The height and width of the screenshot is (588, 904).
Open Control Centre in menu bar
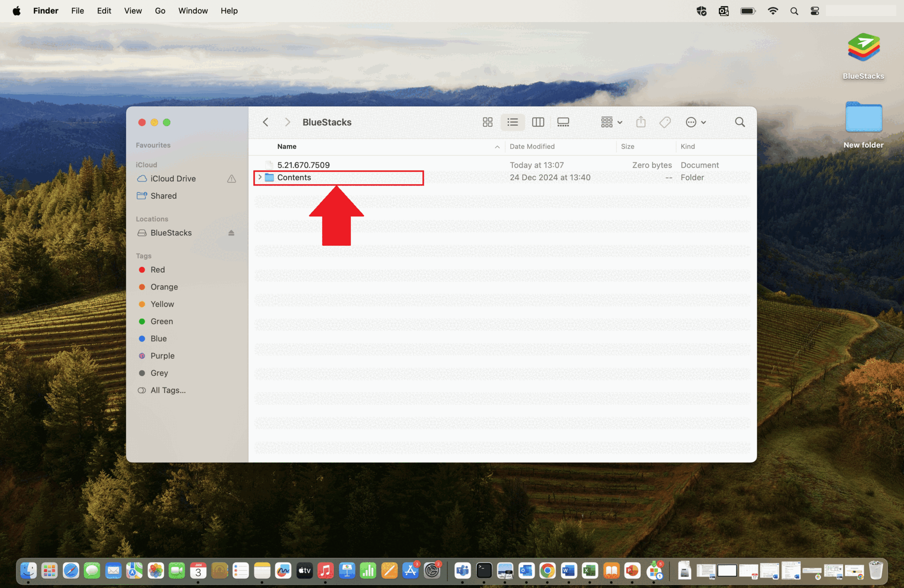point(815,11)
